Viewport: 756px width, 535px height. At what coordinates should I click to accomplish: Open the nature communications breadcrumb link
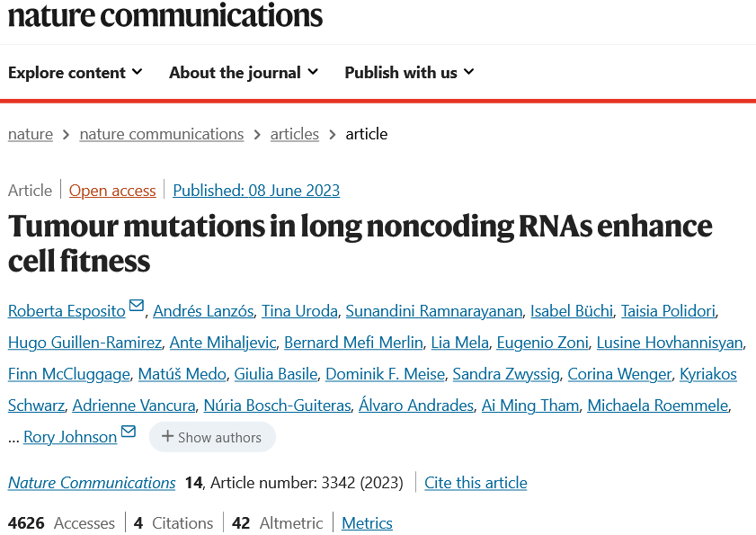coord(162,134)
